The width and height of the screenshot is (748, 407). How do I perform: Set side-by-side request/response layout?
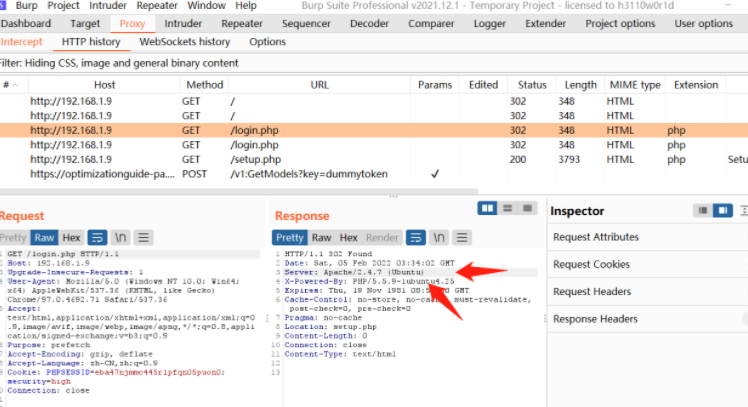488,208
